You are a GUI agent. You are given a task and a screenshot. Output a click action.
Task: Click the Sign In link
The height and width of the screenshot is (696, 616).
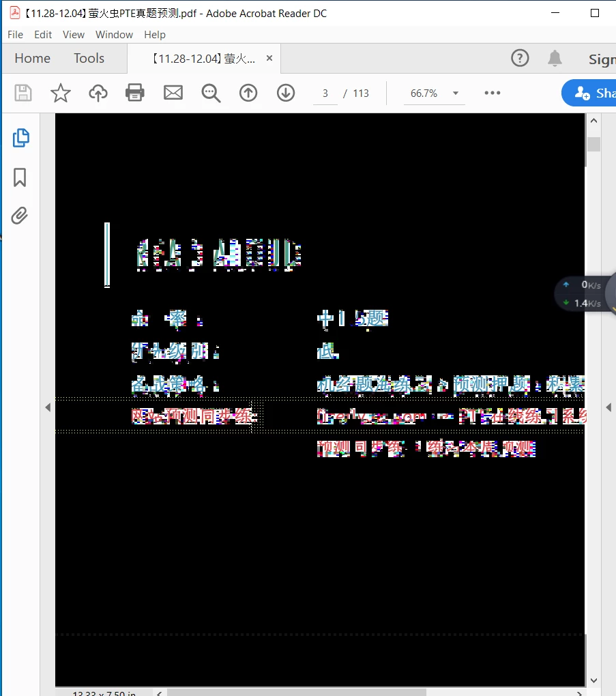602,59
